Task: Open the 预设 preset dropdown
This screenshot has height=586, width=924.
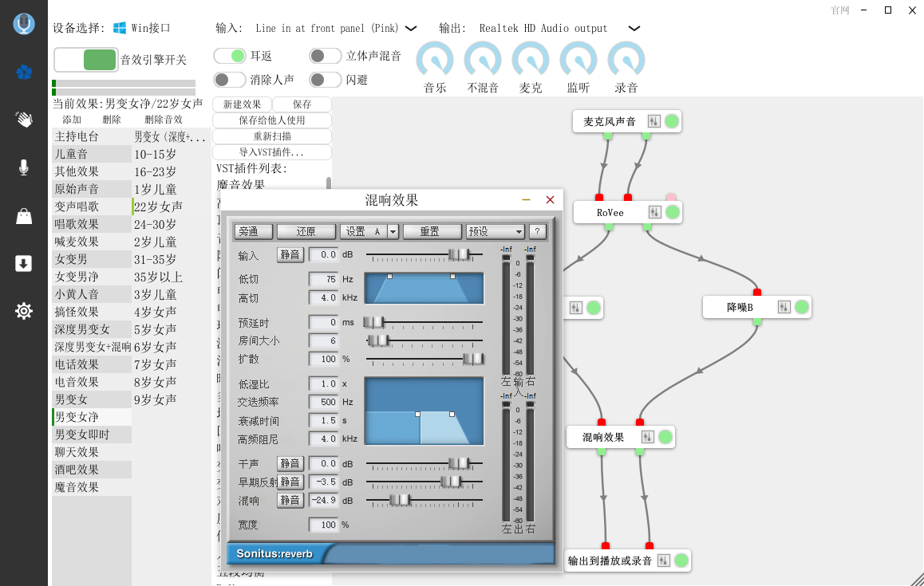Action: (x=495, y=231)
